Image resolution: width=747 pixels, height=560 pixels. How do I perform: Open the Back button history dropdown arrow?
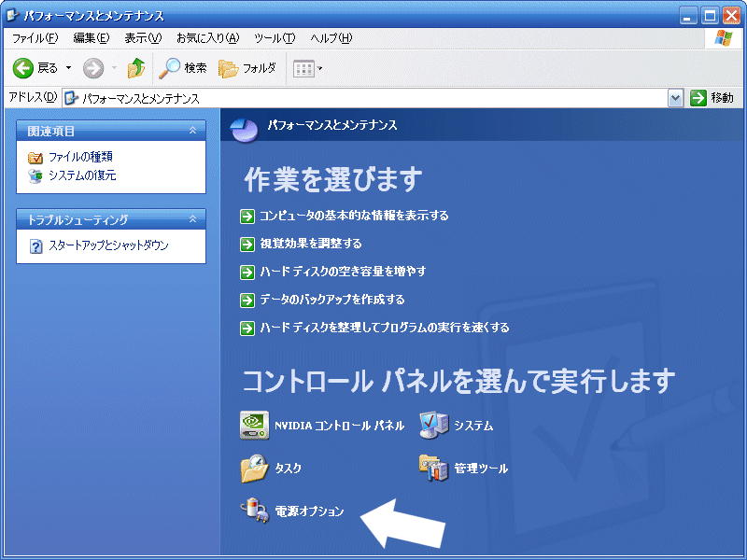coord(68,68)
